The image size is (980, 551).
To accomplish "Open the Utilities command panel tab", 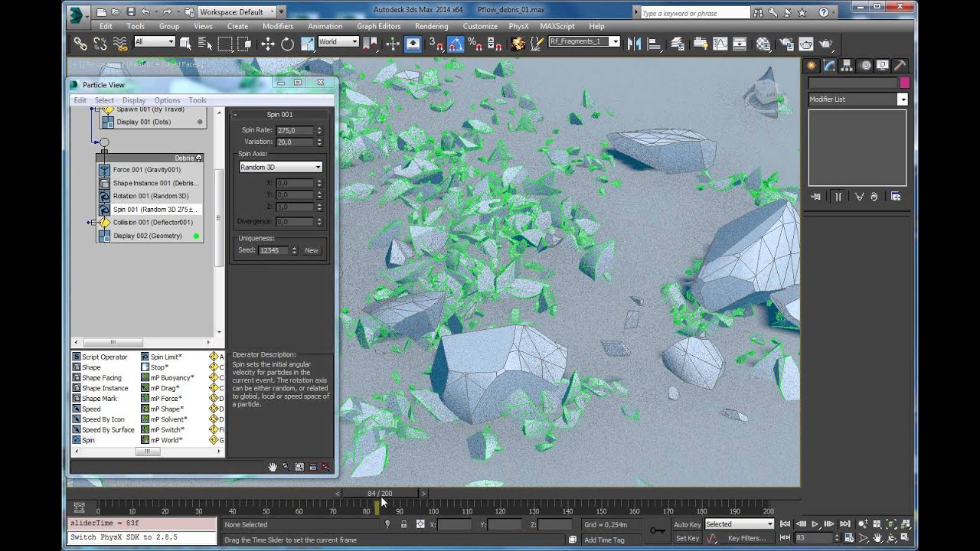I will [900, 65].
